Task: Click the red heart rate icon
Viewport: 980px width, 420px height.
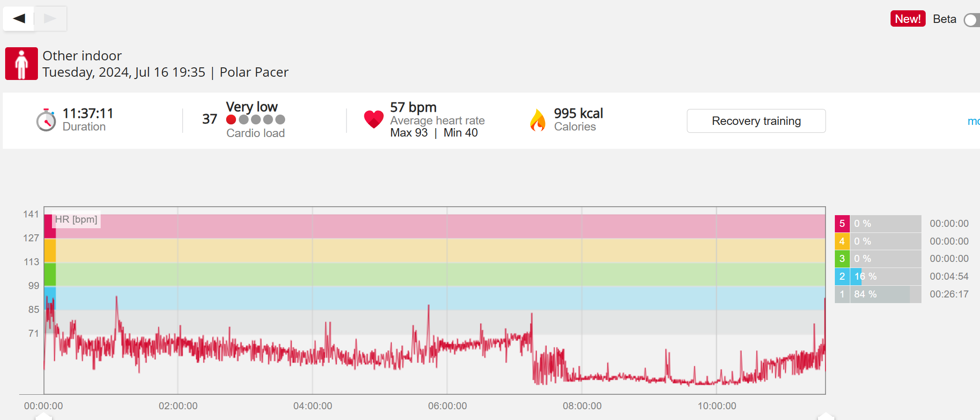Action: (x=374, y=119)
